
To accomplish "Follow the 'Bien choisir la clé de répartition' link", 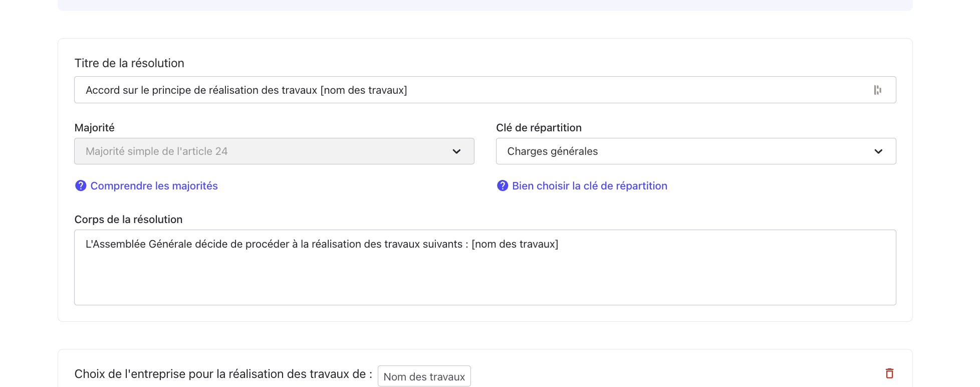I will [589, 186].
